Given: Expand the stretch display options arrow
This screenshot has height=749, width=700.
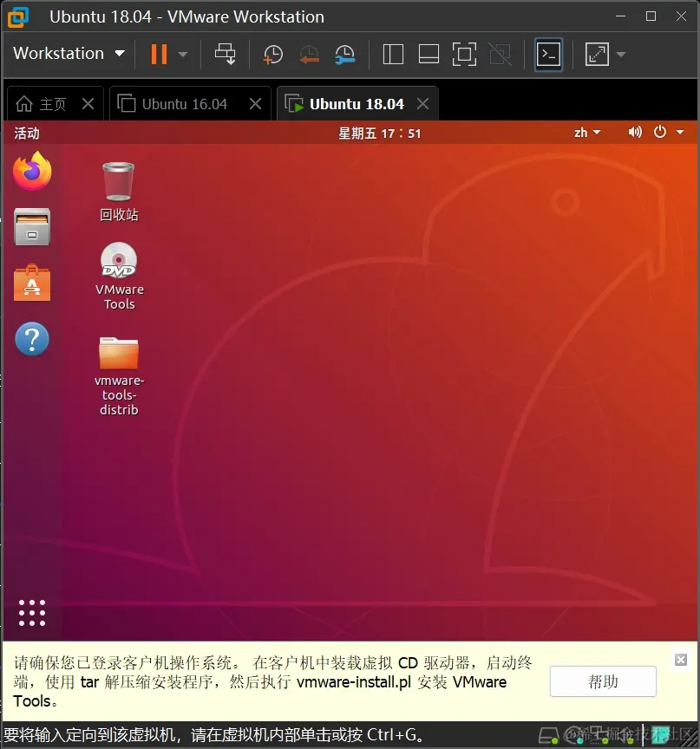Looking at the screenshot, I should 621,55.
